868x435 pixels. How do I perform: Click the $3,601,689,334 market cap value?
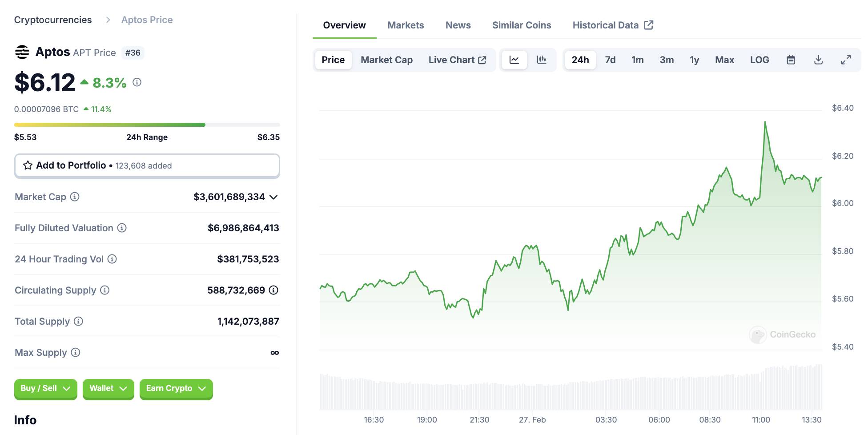pyautogui.click(x=229, y=197)
